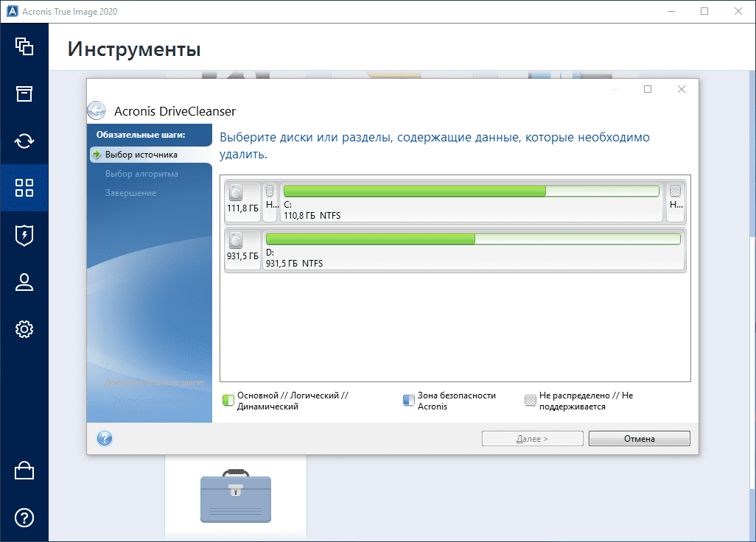Open Settings gear in sidebar
The height and width of the screenshot is (542, 756).
click(x=24, y=329)
